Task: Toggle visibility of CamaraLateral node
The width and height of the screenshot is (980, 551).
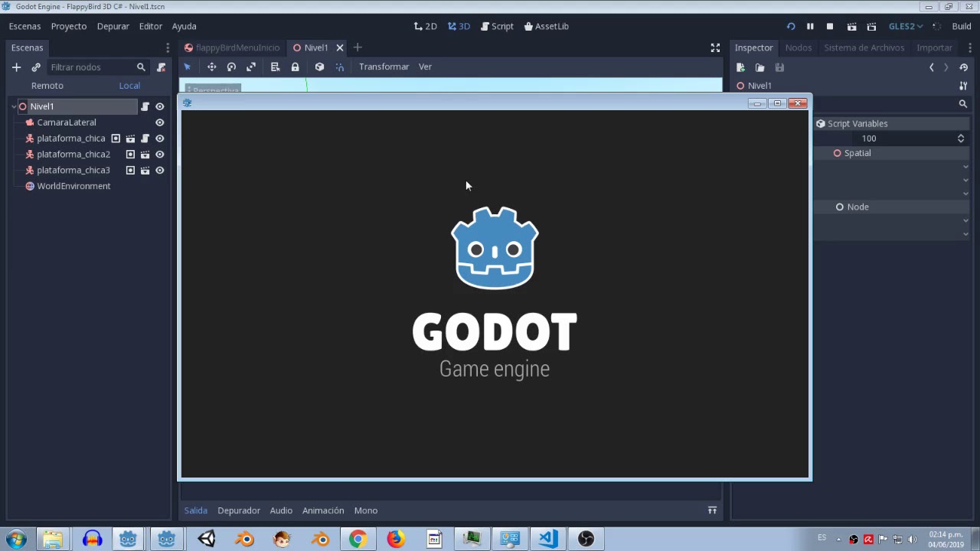Action: pyautogui.click(x=160, y=122)
